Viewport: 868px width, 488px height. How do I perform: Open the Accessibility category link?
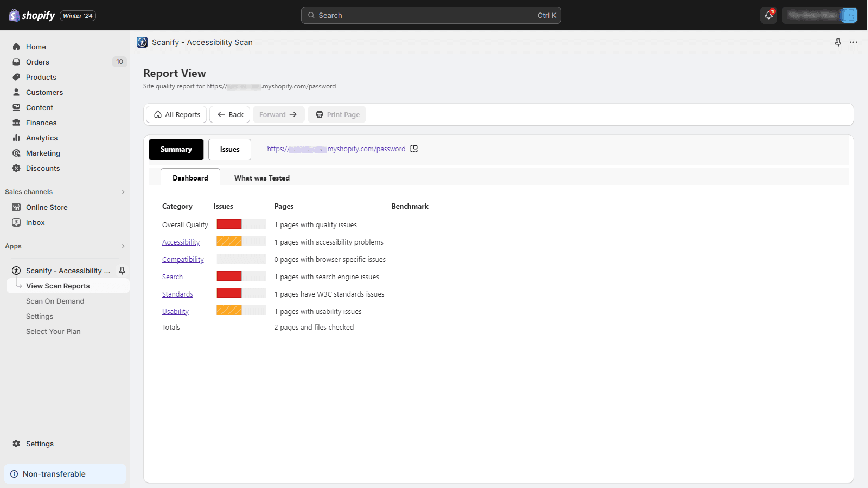pos(181,242)
